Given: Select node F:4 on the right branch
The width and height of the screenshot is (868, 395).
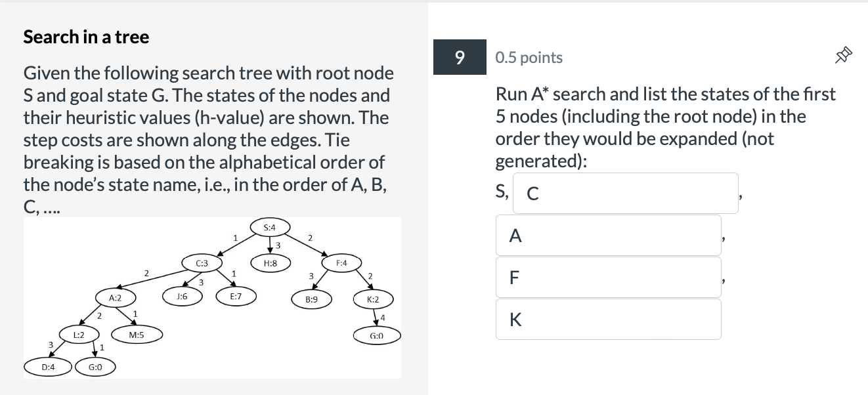Looking at the screenshot, I should 341,262.
